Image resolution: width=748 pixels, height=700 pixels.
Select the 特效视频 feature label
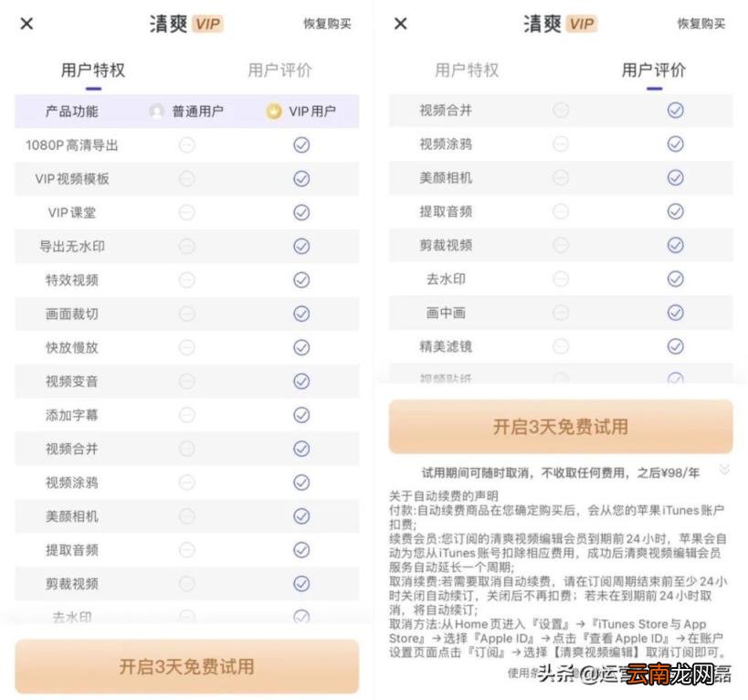(71, 281)
